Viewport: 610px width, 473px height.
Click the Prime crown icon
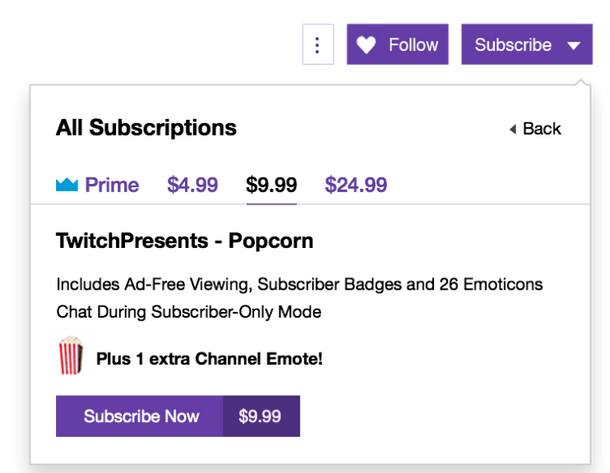click(x=67, y=184)
